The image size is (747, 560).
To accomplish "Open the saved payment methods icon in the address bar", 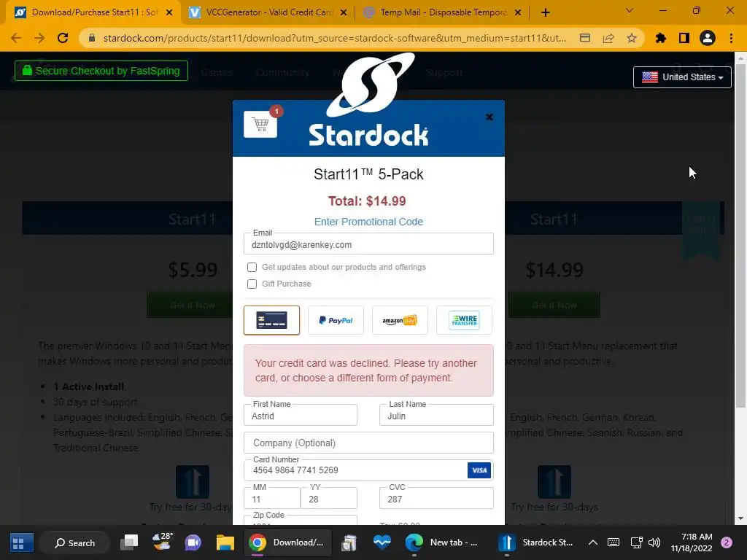I will click(x=585, y=38).
